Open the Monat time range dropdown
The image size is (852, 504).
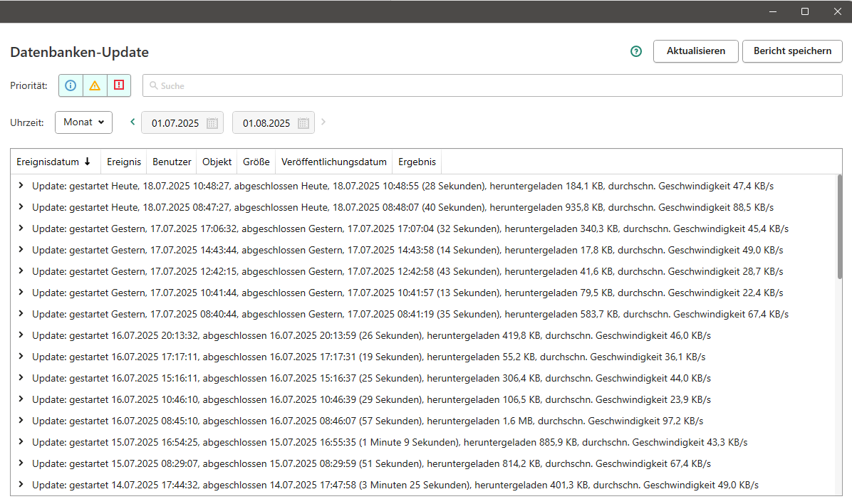[83, 122]
